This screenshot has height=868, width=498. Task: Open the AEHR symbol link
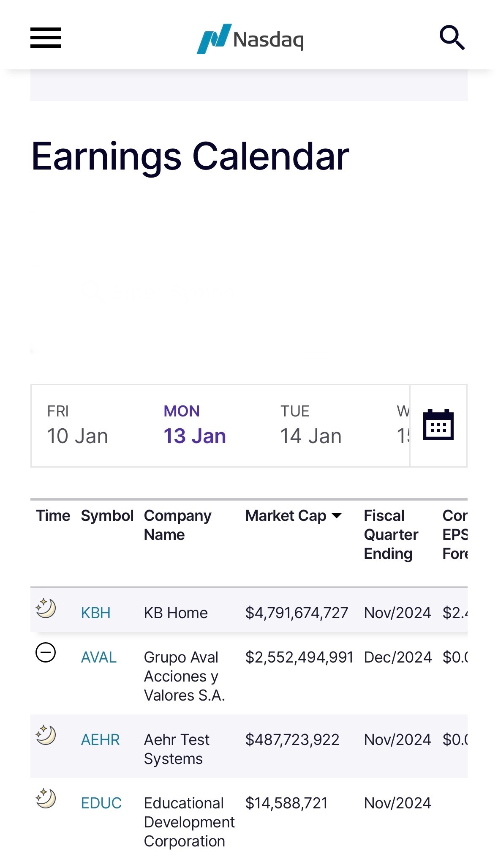101,739
